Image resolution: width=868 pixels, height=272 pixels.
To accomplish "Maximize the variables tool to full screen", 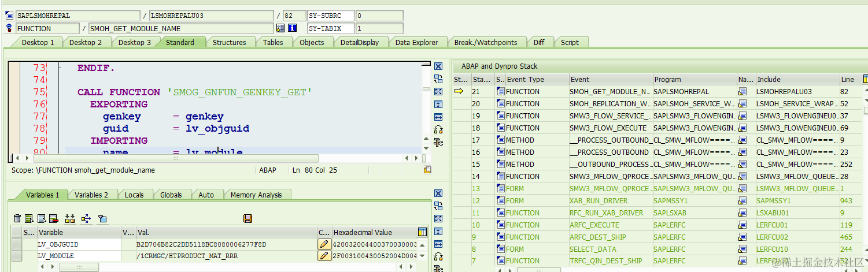I will [438, 219].
